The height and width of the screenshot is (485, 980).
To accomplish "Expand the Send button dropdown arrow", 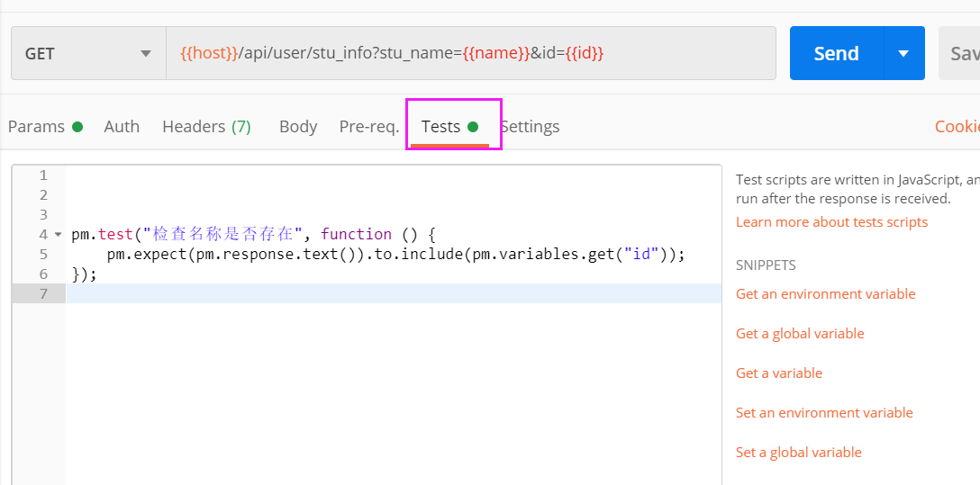I will click(x=903, y=54).
